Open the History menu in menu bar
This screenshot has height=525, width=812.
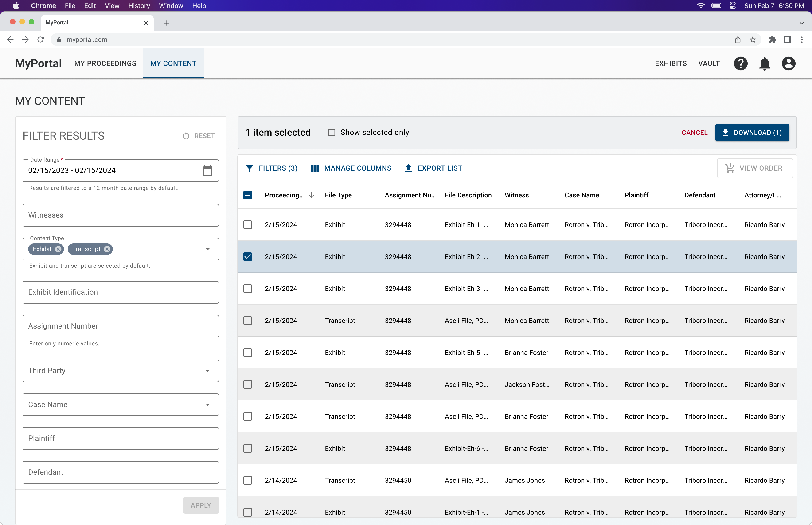tap(139, 6)
